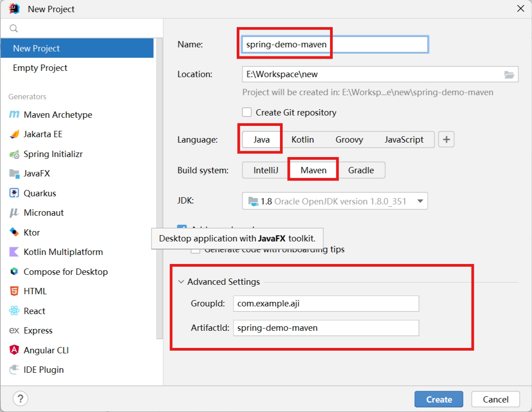The height and width of the screenshot is (412, 532).
Task: Select the Kotlin Multiplatform generator label
Action: point(63,252)
